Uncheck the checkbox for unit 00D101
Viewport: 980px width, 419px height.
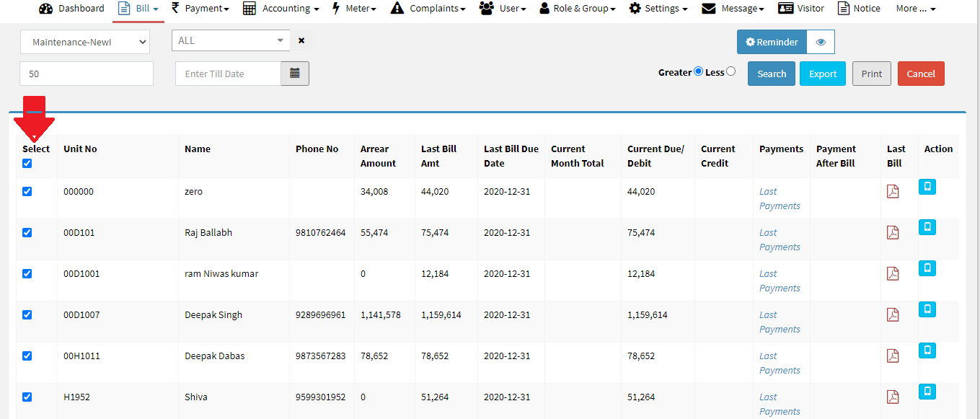click(x=27, y=233)
